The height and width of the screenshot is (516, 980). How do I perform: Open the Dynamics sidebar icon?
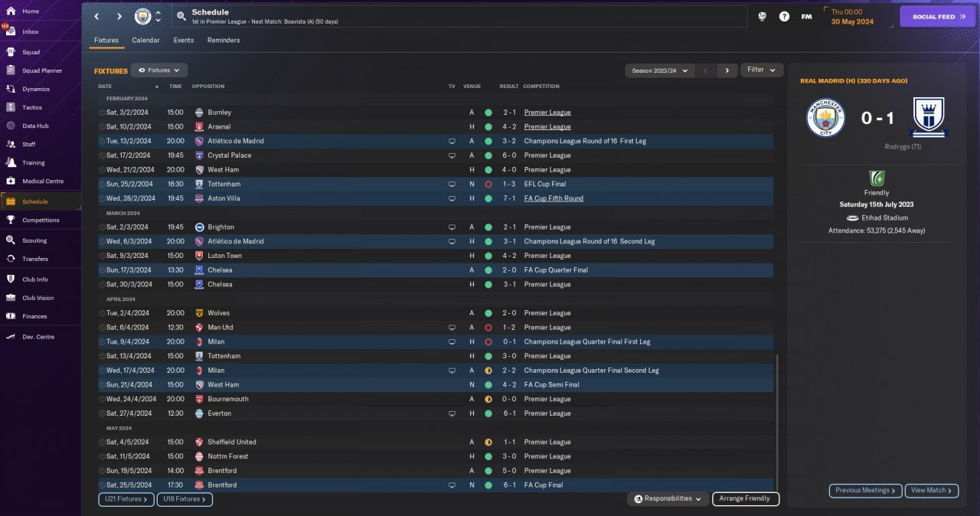click(x=11, y=89)
